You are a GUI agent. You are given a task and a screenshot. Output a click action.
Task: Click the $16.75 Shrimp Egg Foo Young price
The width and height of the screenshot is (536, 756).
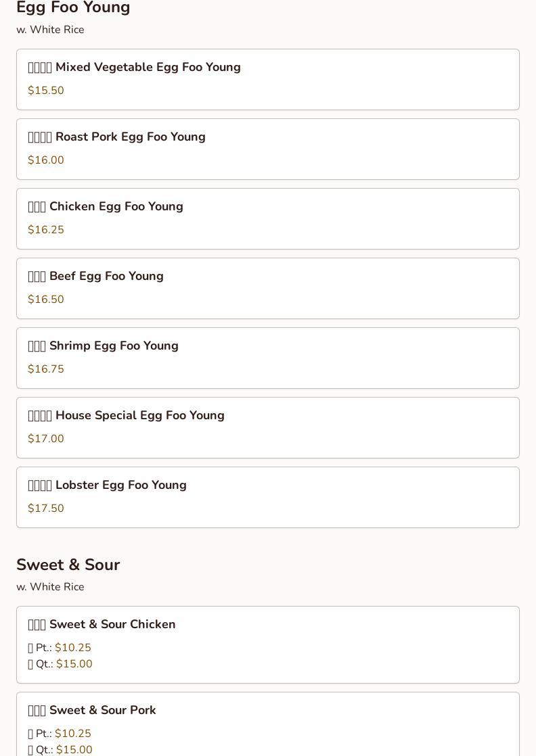point(46,369)
